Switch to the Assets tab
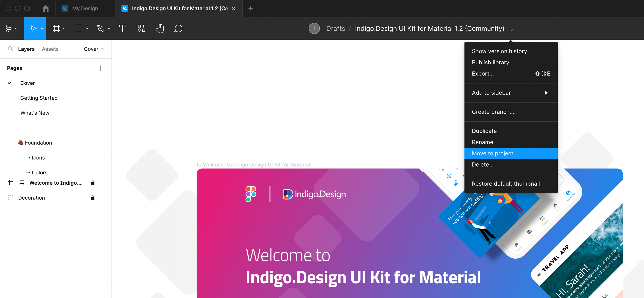The height and width of the screenshot is (298, 644). (50, 49)
